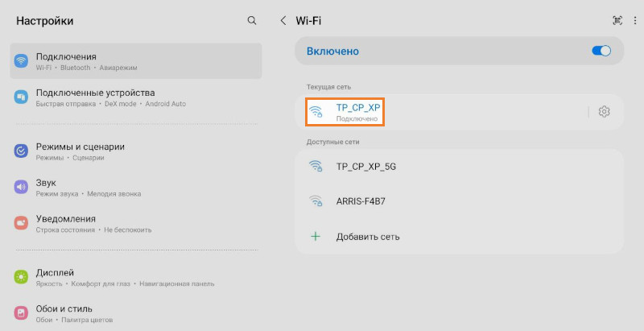Connect to the TP_CP_XP_5G network
Image resolution: width=644 pixels, height=331 pixels.
(366, 167)
